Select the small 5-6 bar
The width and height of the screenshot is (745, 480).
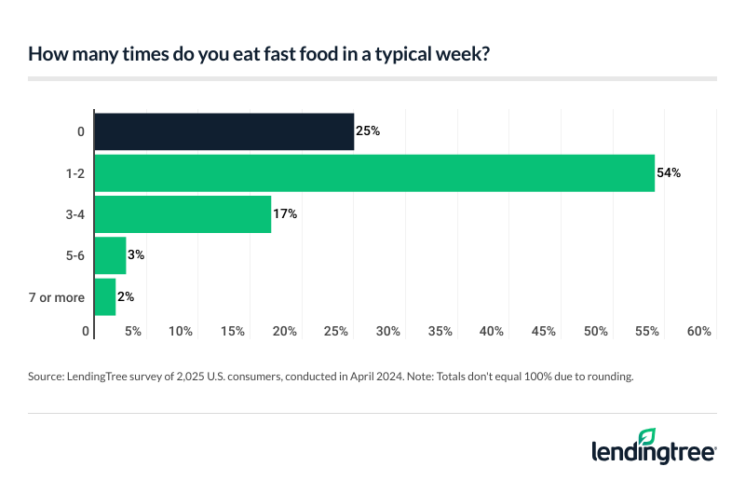point(109,255)
